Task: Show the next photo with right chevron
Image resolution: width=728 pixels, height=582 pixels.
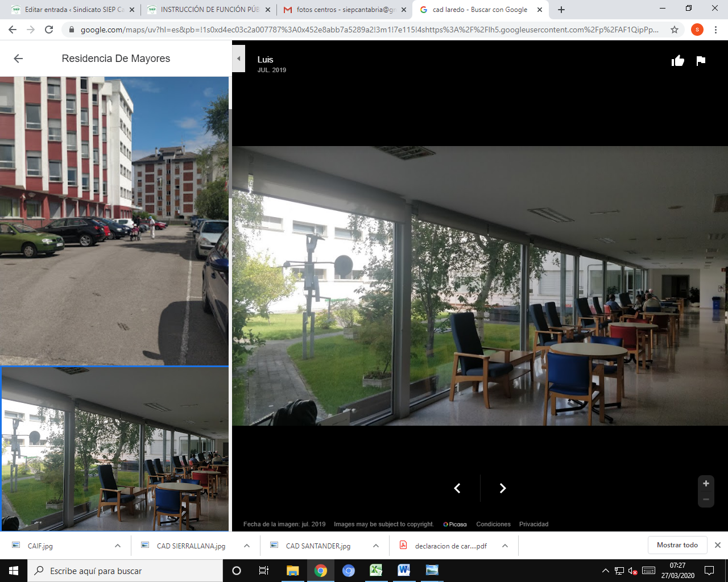Action: (502, 488)
